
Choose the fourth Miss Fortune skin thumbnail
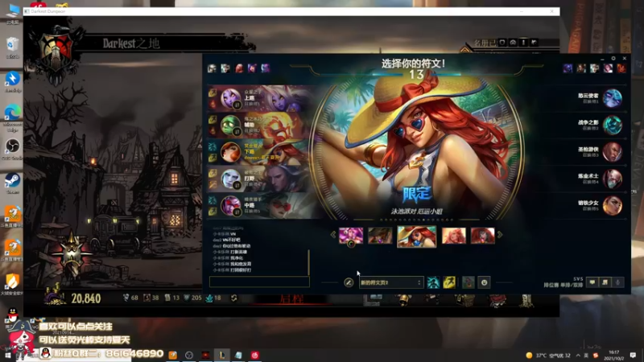(454, 236)
